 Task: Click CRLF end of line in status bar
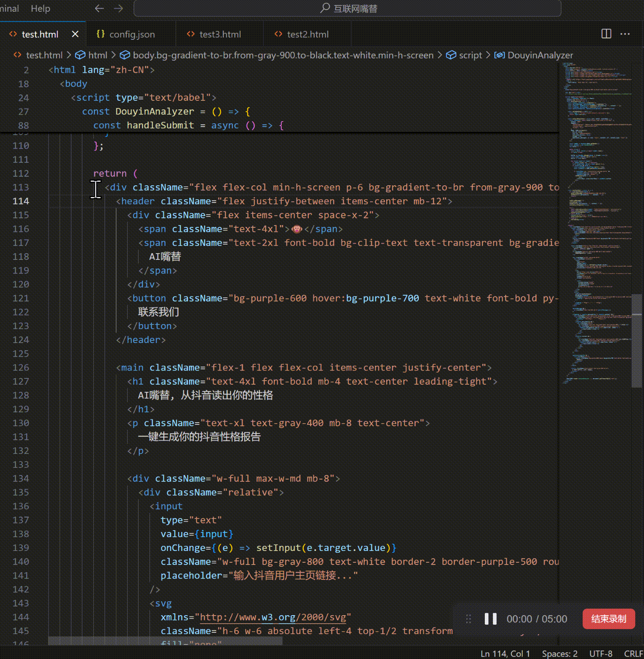coord(634,654)
